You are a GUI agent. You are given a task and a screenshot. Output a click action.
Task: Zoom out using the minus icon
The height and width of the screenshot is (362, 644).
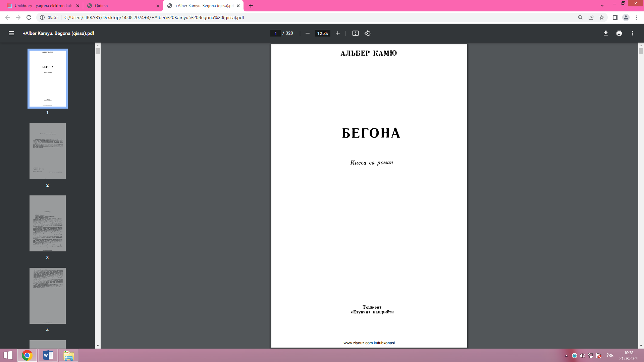(307, 33)
